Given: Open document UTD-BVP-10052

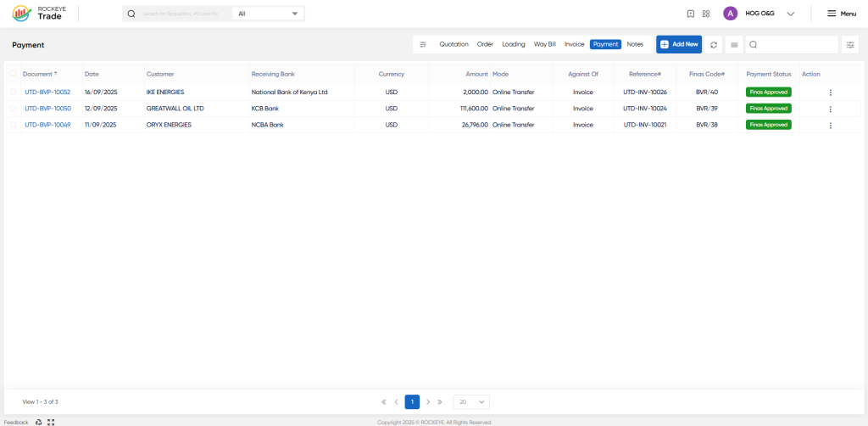Looking at the screenshot, I should coord(47,92).
